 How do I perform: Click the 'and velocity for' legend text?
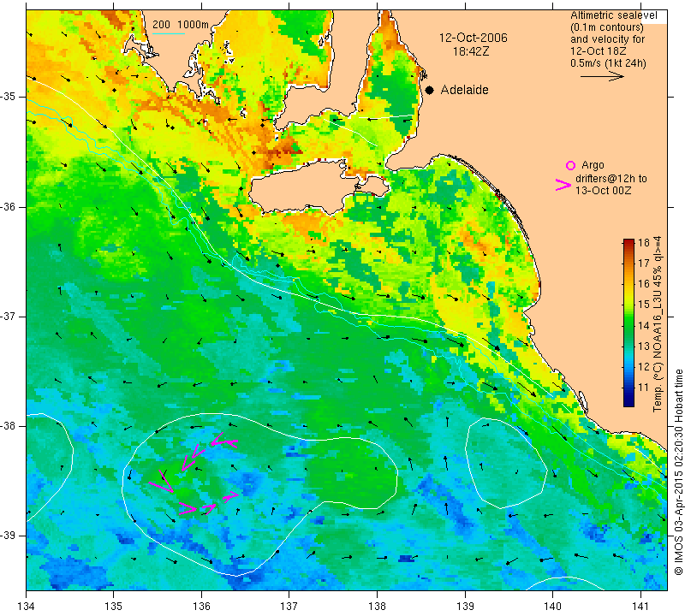tap(608, 39)
